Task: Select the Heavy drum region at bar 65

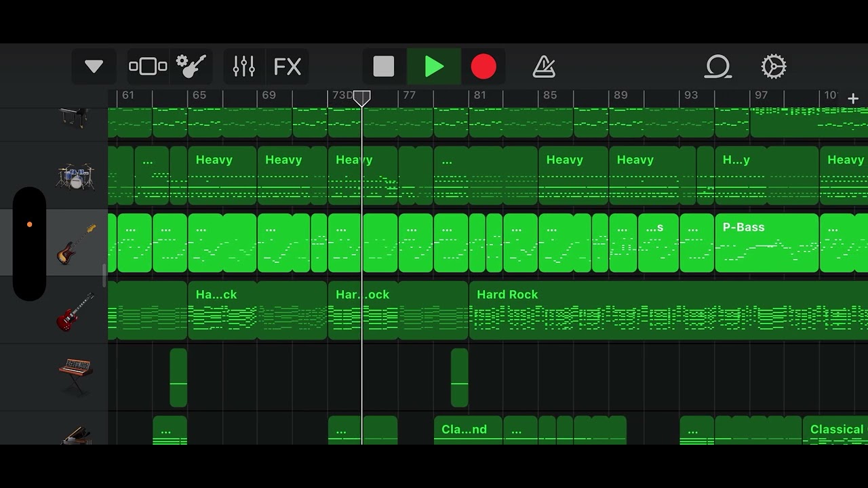Action: coord(222,175)
